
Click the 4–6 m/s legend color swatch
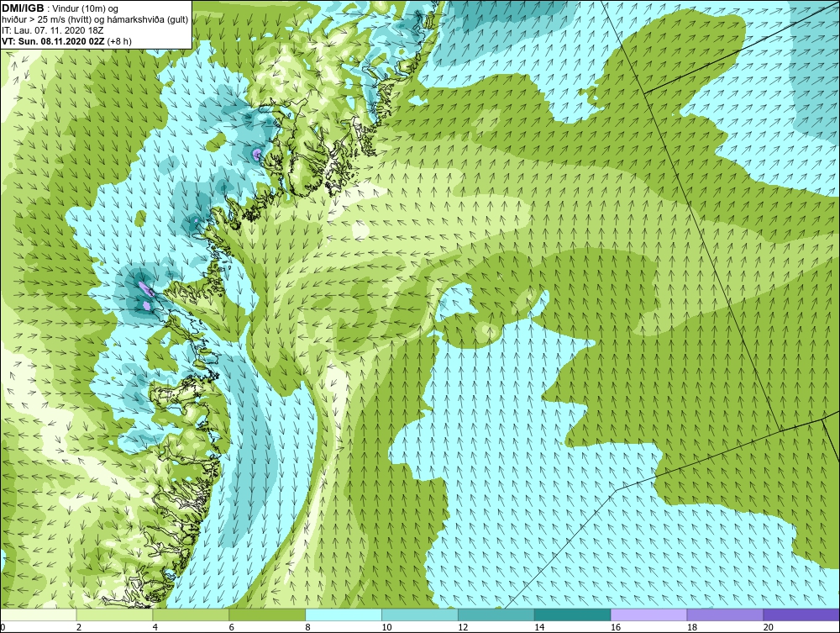[x=191, y=615]
